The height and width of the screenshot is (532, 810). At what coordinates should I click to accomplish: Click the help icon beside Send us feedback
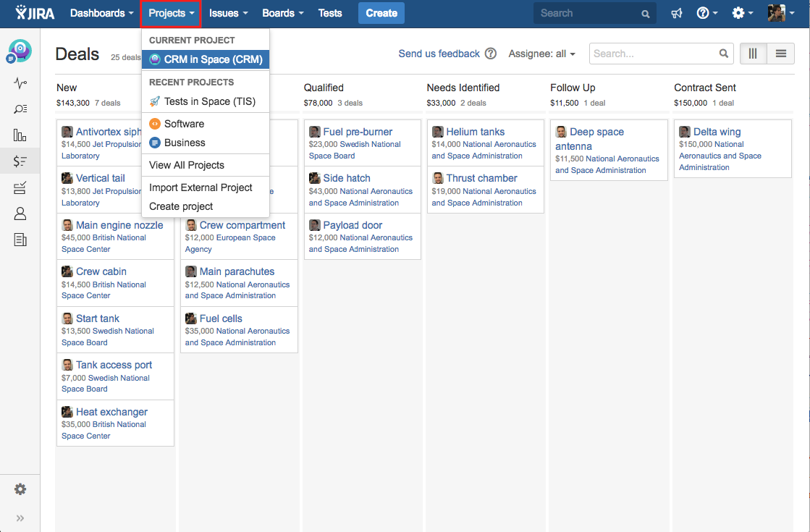[491, 54]
